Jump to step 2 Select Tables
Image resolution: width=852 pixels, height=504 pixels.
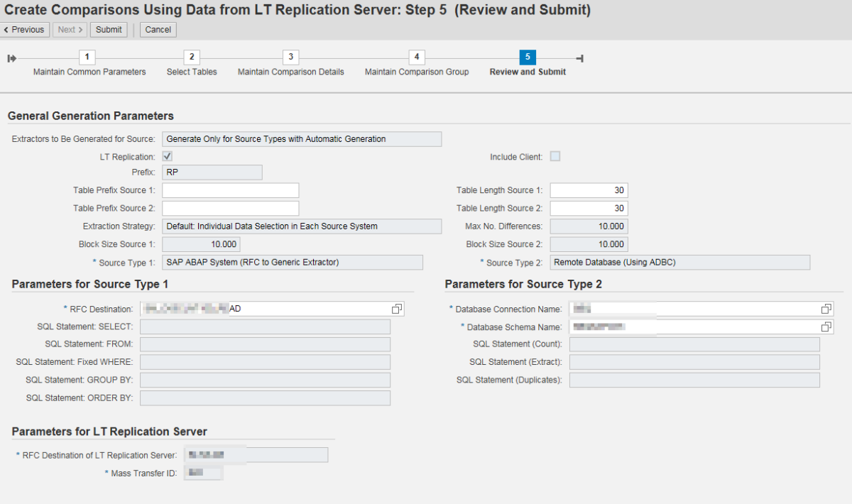click(192, 57)
